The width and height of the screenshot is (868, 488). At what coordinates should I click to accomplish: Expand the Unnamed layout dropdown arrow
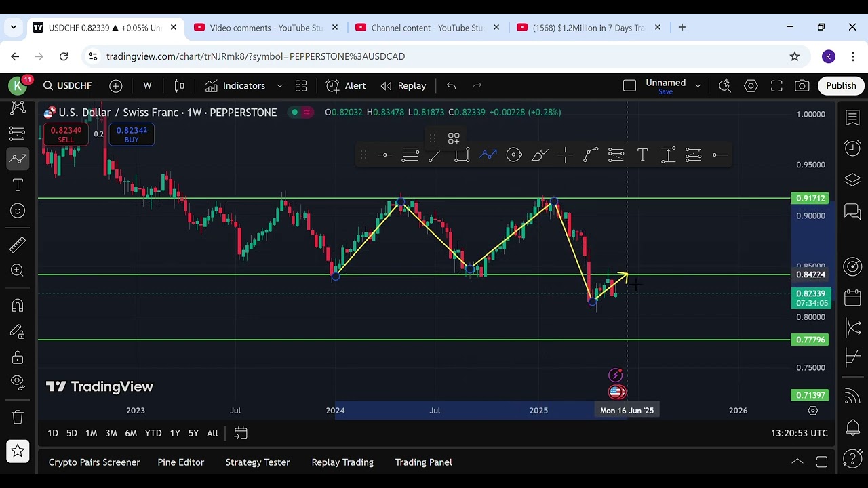coord(698,86)
